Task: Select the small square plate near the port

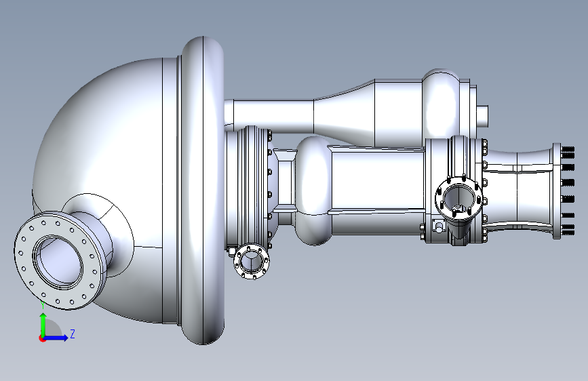Action: (438, 226)
